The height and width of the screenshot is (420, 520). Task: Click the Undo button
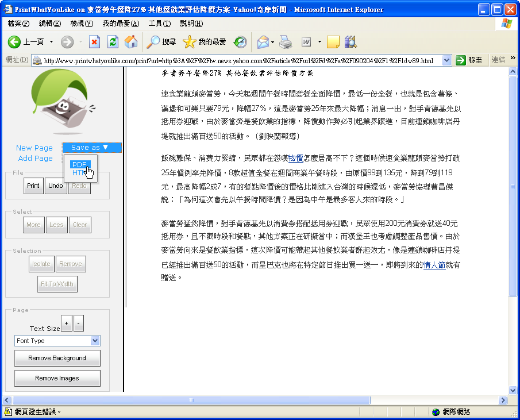[55, 186]
